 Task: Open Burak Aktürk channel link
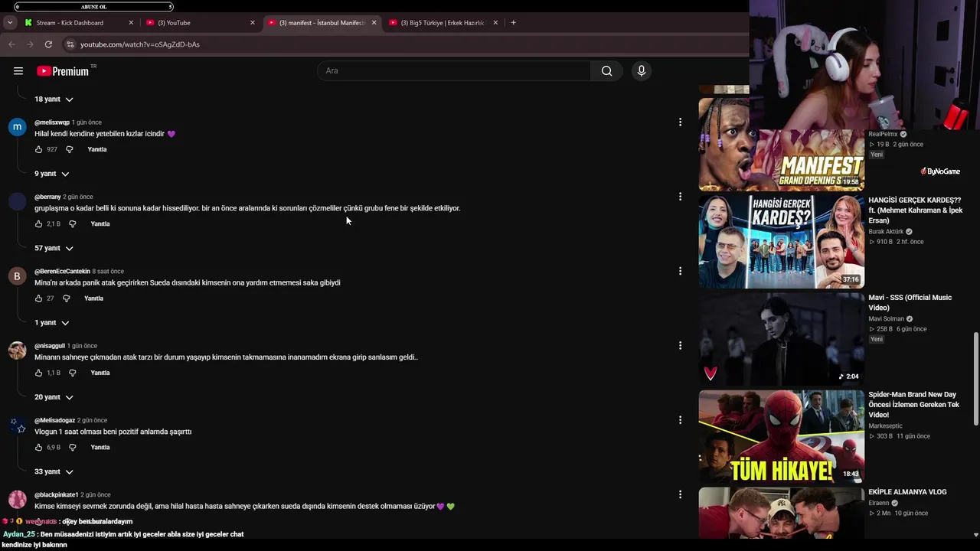click(887, 232)
